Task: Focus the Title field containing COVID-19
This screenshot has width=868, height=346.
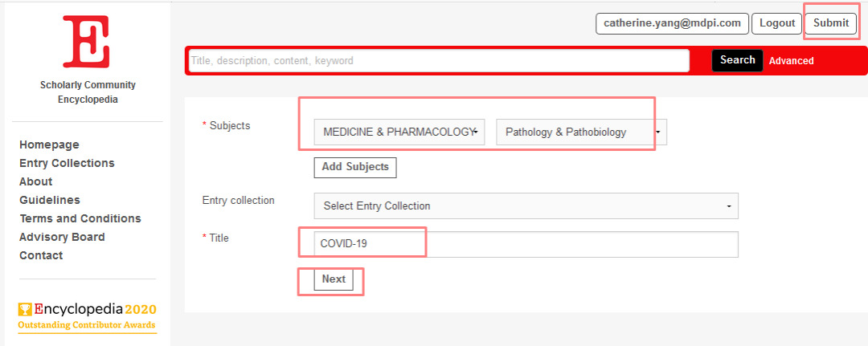Action: (526, 244)
